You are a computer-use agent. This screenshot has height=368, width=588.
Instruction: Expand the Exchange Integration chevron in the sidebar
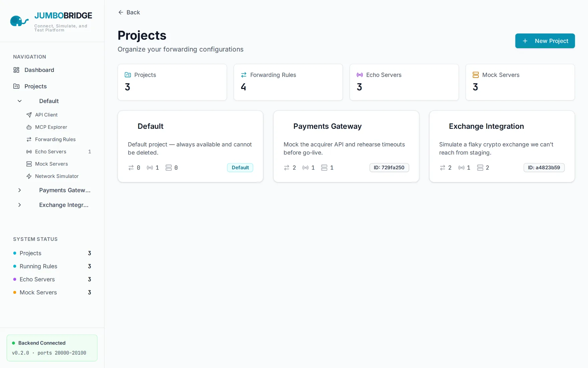click(20, 205)
